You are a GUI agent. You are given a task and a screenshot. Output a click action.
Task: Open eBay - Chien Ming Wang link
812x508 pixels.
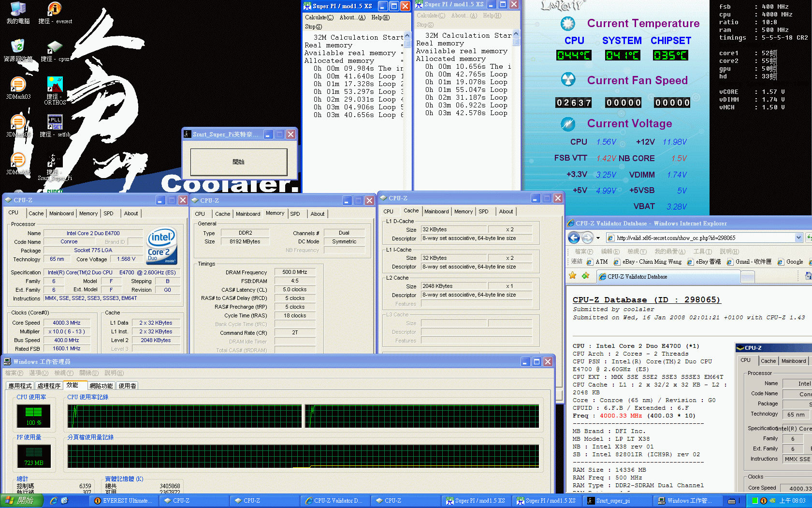pyautogui.click(x=648, y=262)
